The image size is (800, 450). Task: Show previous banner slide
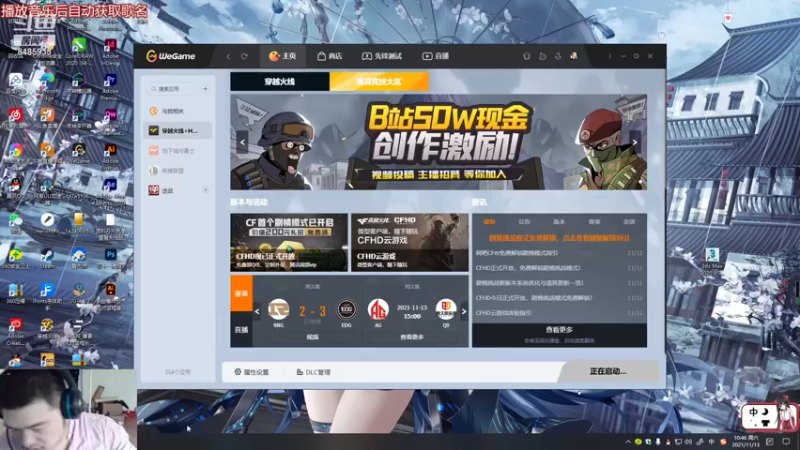tap(242, 142)
